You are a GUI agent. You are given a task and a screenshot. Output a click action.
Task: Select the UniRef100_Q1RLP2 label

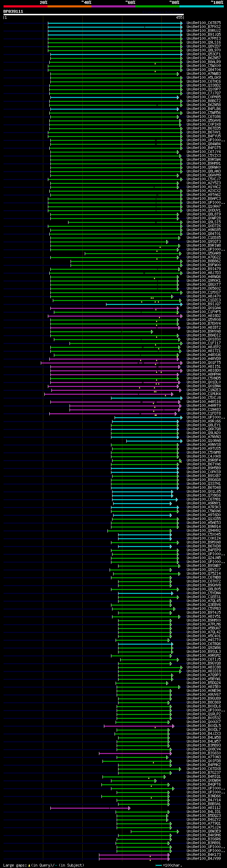point(204,714)
